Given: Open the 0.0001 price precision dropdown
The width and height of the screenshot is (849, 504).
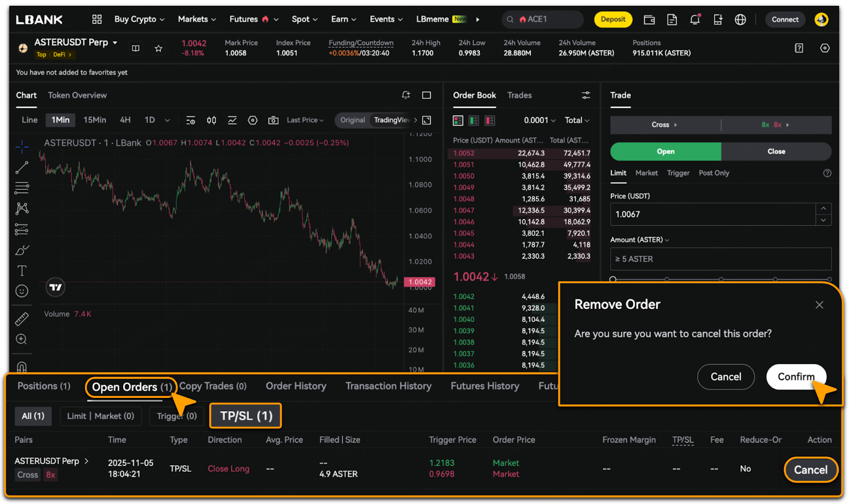Looking at the screenshot, I should click(x=540, y=120).
